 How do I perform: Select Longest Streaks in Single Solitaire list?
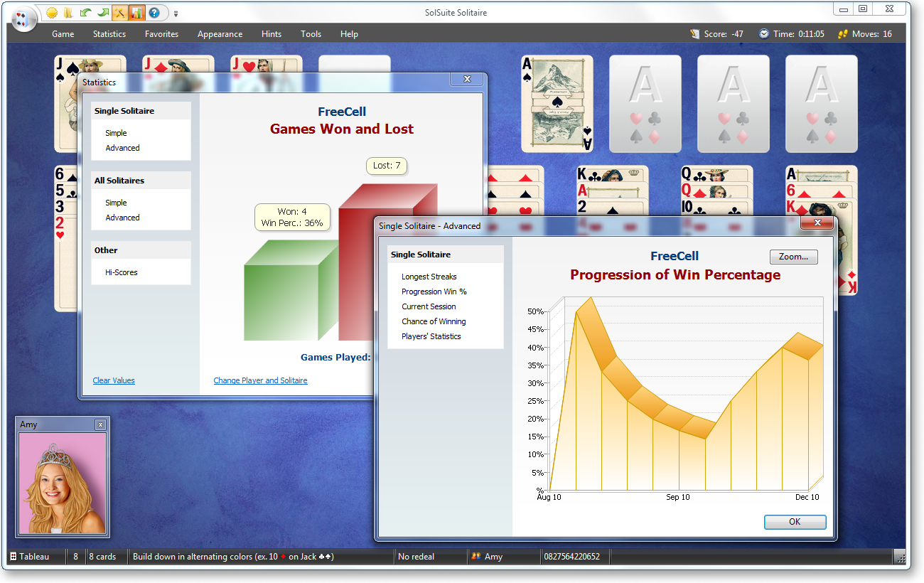coord(429,277)
